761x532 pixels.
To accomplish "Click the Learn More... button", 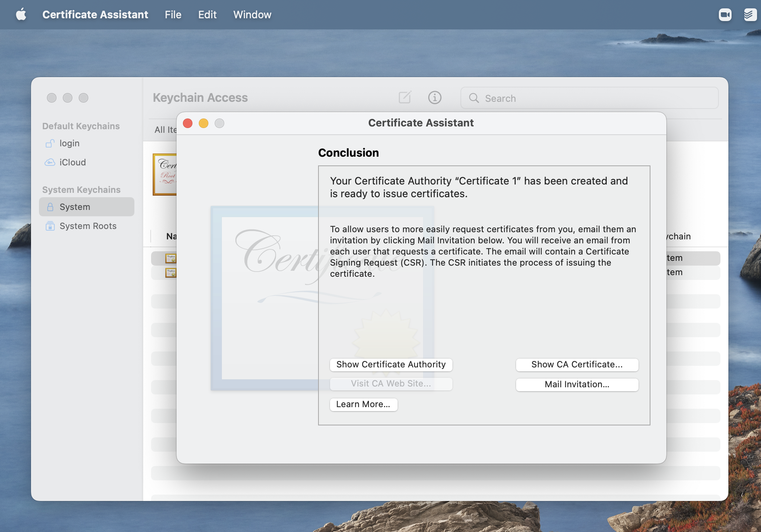I will point(363,404).
